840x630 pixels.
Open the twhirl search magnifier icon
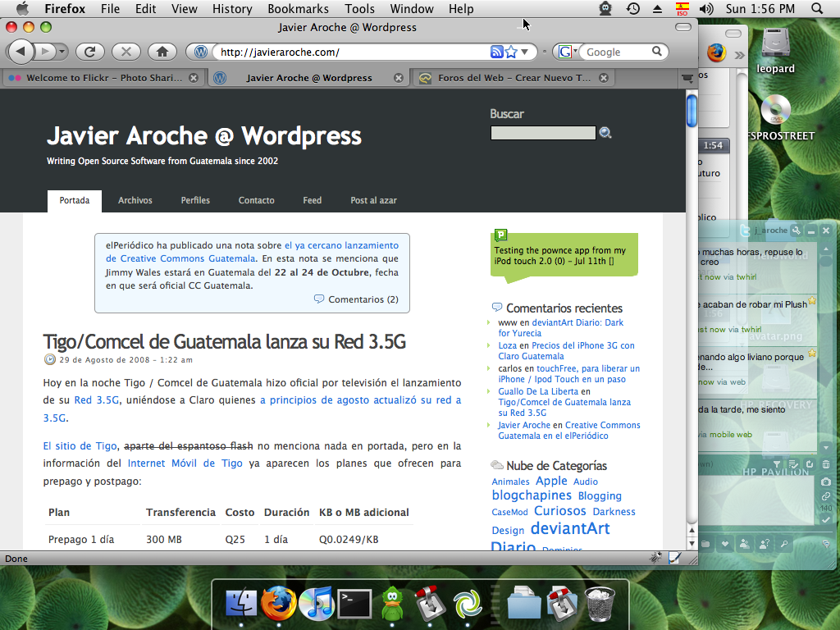coord(784,544)
